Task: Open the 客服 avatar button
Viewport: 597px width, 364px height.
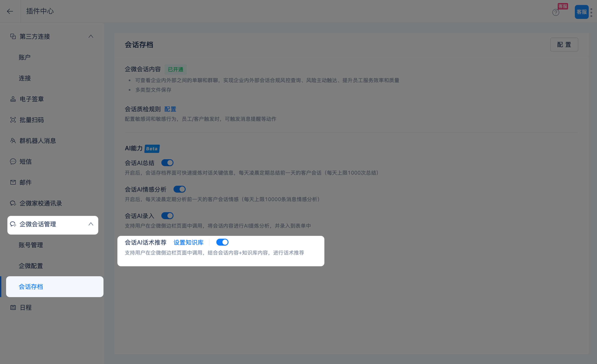Action: [582, 12]
